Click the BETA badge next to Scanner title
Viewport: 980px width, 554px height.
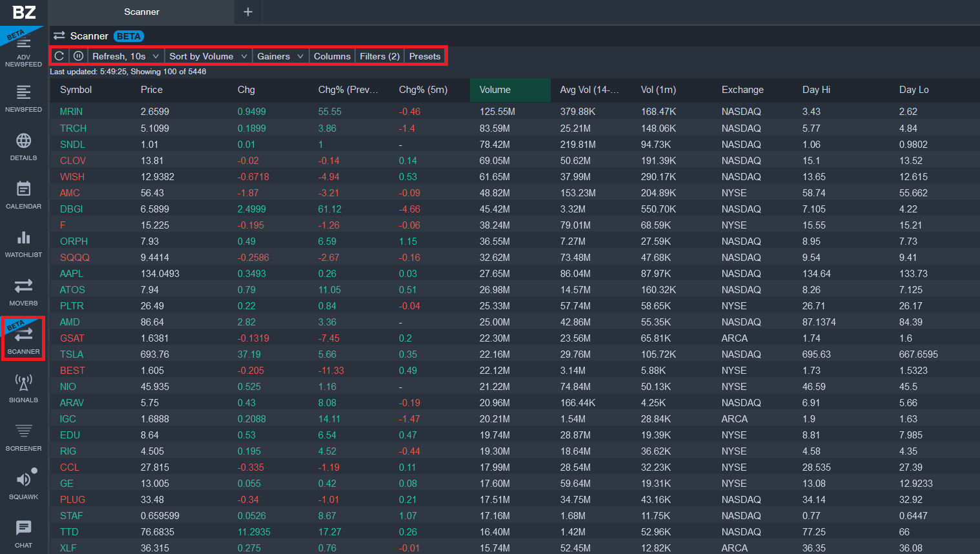[129, 36]
